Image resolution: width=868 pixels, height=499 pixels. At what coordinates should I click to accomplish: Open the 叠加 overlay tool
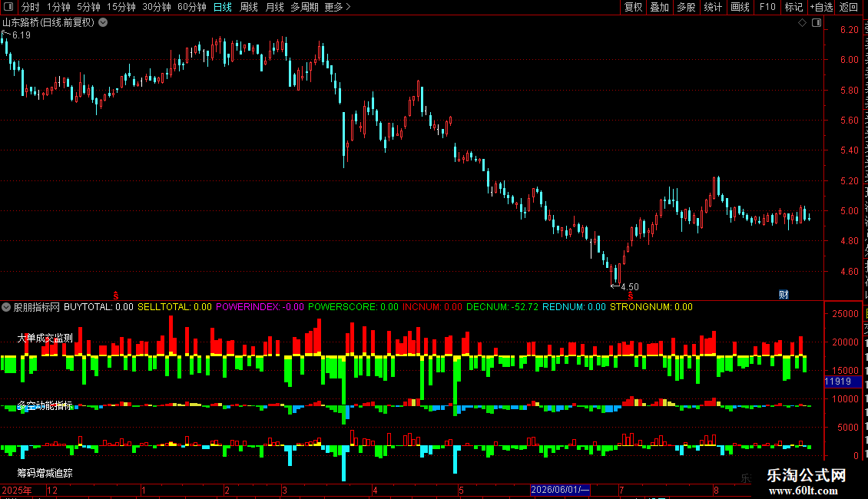pyautogui.click(x=659, y=7)
